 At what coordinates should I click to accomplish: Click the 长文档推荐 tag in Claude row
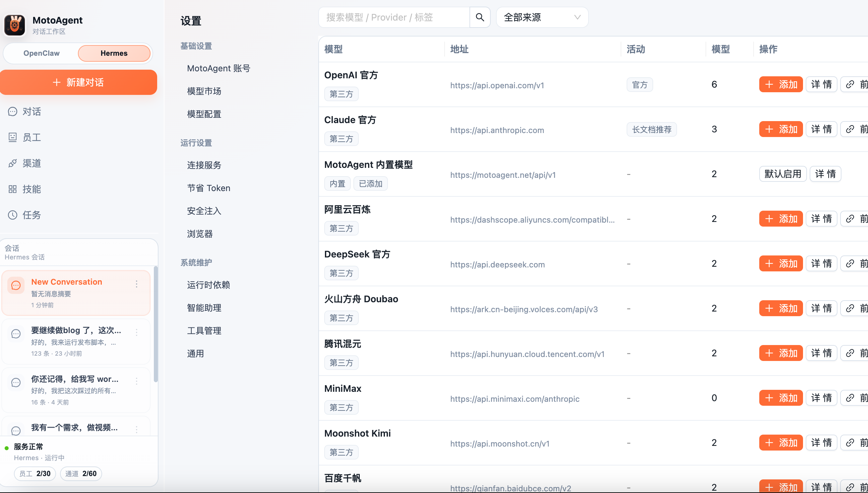[651, 129]
